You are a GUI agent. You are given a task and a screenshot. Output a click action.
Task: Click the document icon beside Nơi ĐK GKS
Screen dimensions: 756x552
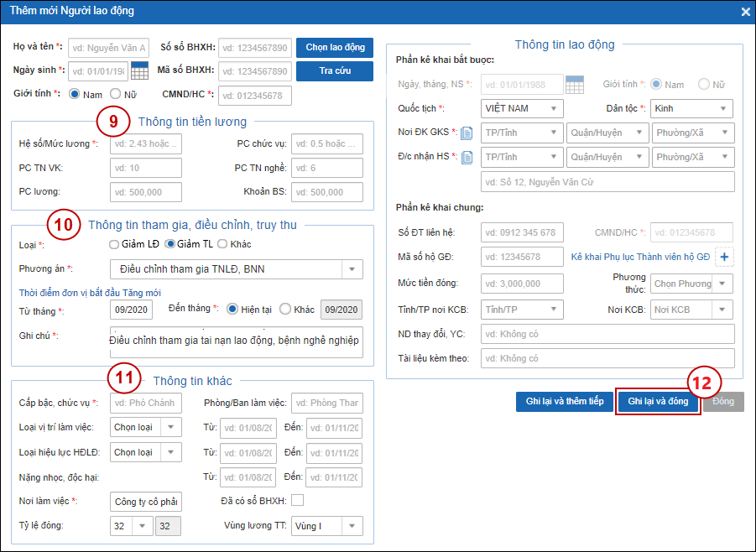pos(467,133)
